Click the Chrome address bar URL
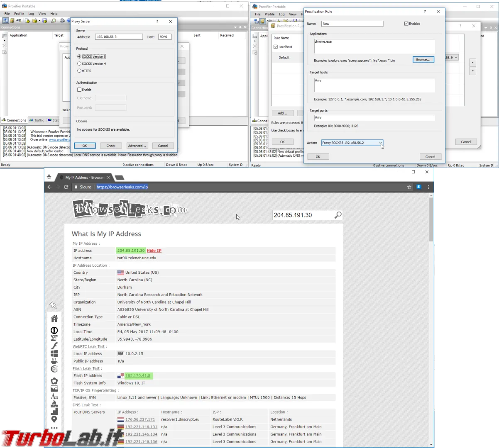The height and width of the screenshot is (448, 499). [122, 187]
